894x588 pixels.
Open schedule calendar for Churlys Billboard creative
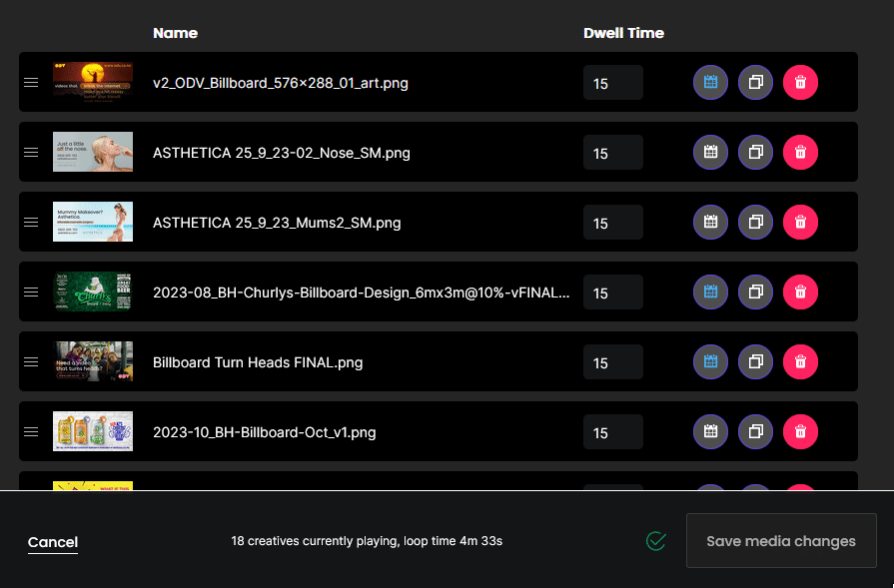click(x=710, y=292)
